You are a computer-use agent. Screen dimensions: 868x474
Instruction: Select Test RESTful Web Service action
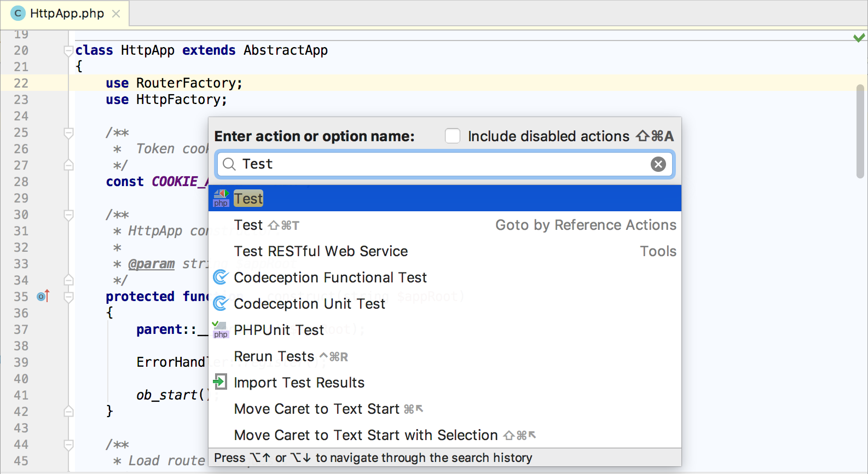pyautogui.click(x=445, y=251)
